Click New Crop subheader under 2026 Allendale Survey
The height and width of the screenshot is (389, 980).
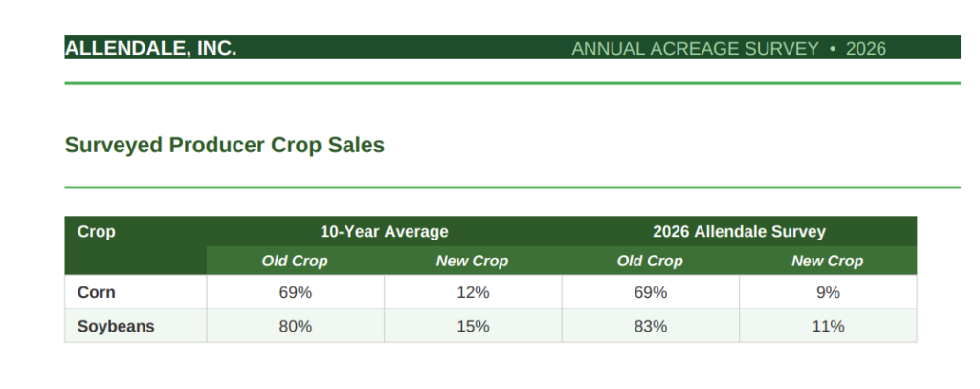pyautogui.click(x=828, y=261)
